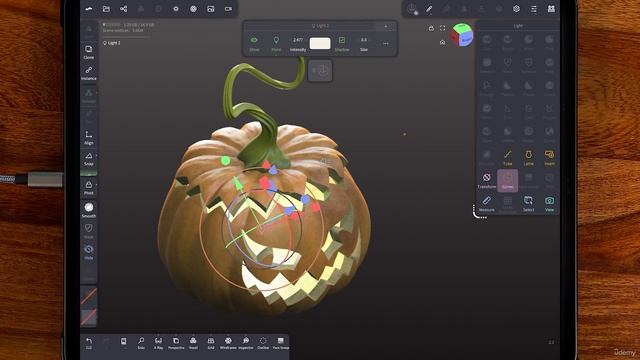Toggle the Grid display
Screen dimensions: 640x360
(211, 343)
